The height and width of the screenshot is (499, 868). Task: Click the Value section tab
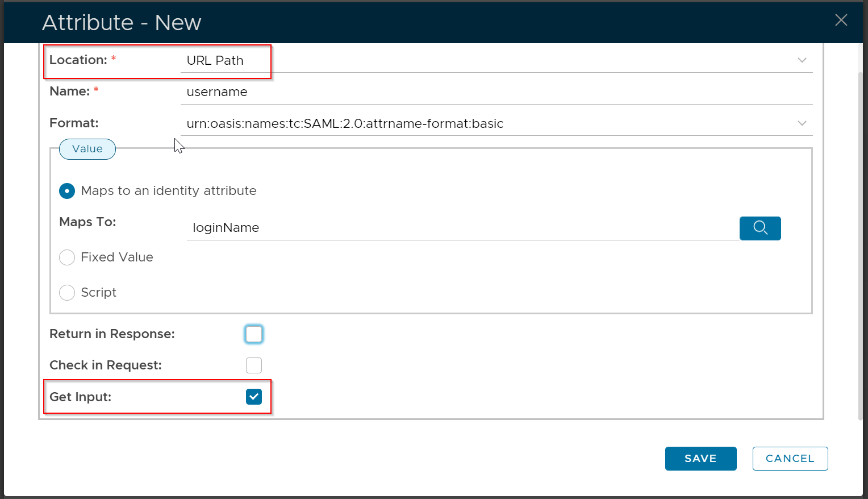coord(87,149)
